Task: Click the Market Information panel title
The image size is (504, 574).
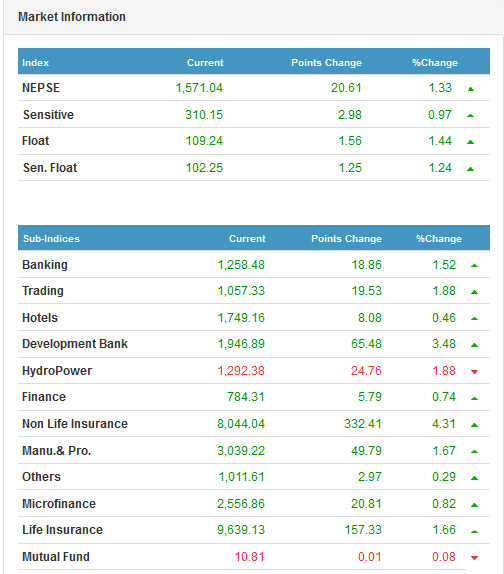Action: point(72,17)
